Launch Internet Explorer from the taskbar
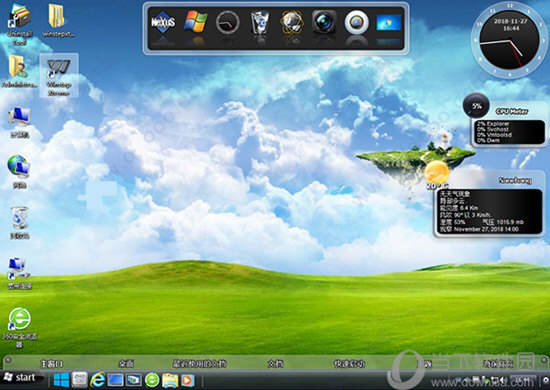 97,380
